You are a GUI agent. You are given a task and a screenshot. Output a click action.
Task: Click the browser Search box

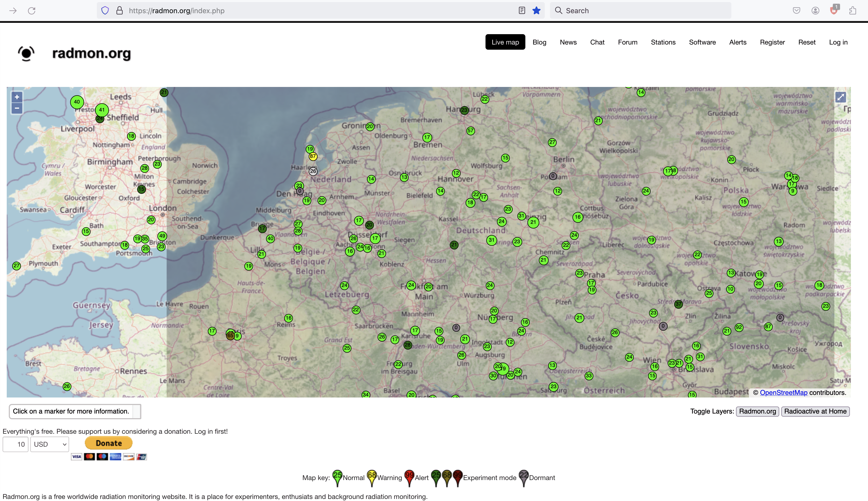(x=640, y=11)
